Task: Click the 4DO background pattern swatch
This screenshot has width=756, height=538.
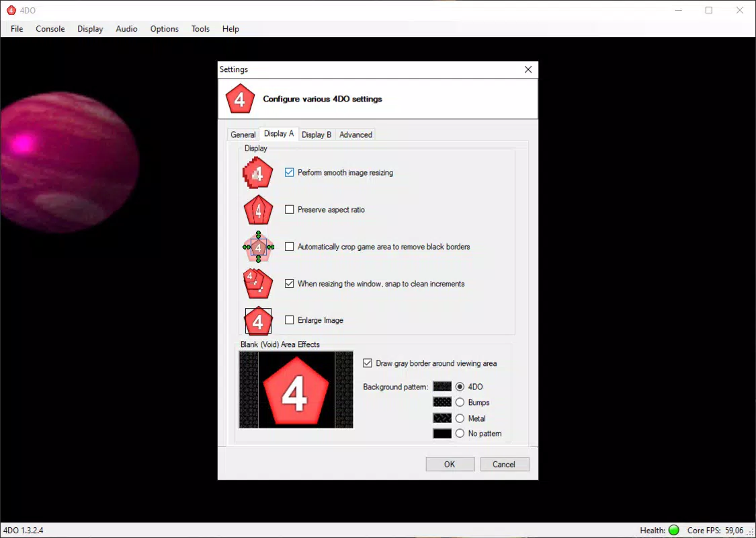Action: click(442, 387)
